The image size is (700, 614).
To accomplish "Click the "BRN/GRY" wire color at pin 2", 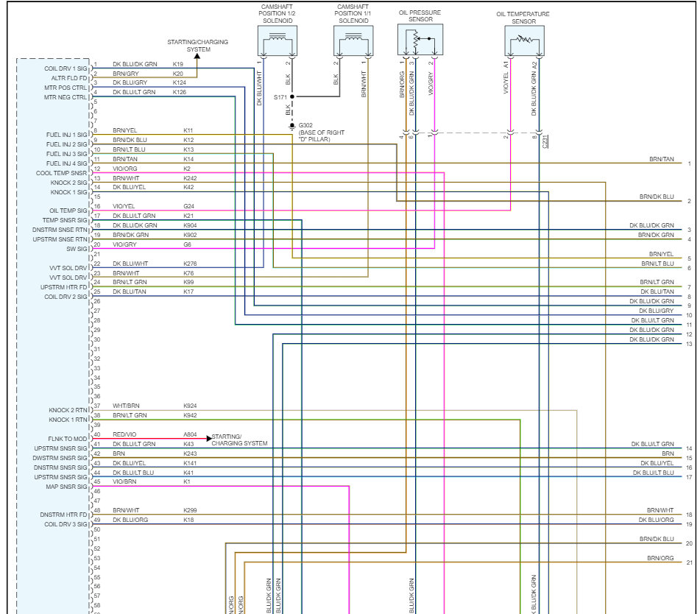I will pos(125,74).
